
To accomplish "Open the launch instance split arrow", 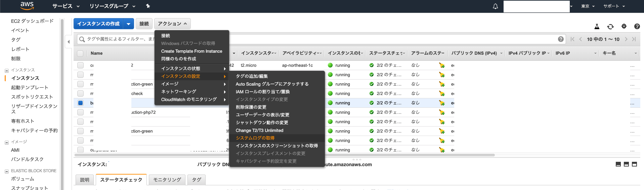I will pos(128,24).
